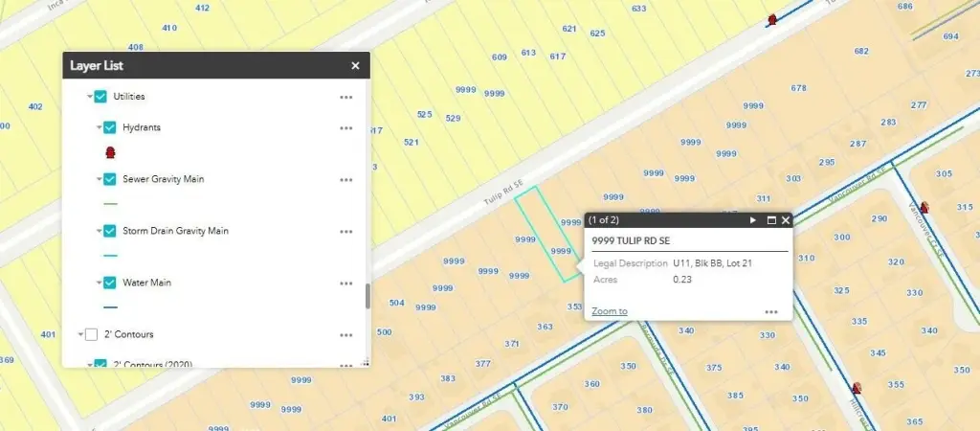980x431 pixels.
Task: Close the 9999 Tulip Rd popup
Action: 786,220
